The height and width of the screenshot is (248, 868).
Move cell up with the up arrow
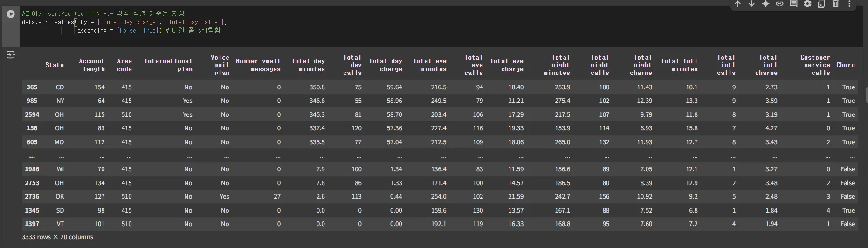[x=737, y=4]
